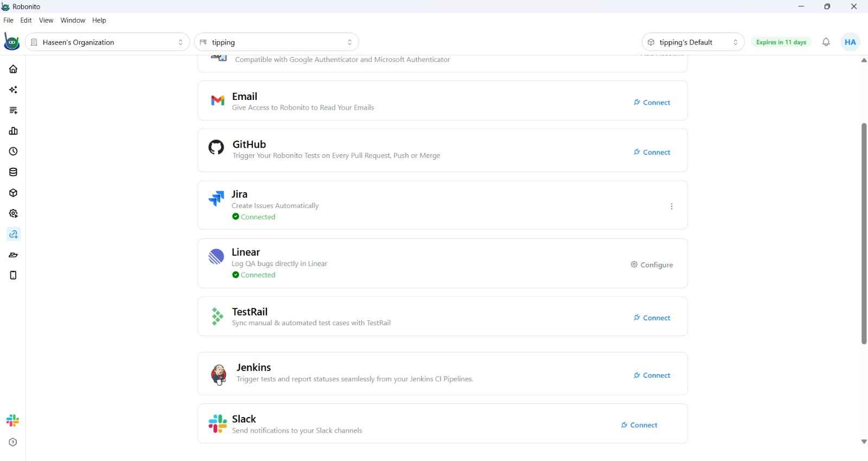The height and width of the screenshot is (461, 868).
Task: Click the scrollbar down arrow
Action: point(864,441)
